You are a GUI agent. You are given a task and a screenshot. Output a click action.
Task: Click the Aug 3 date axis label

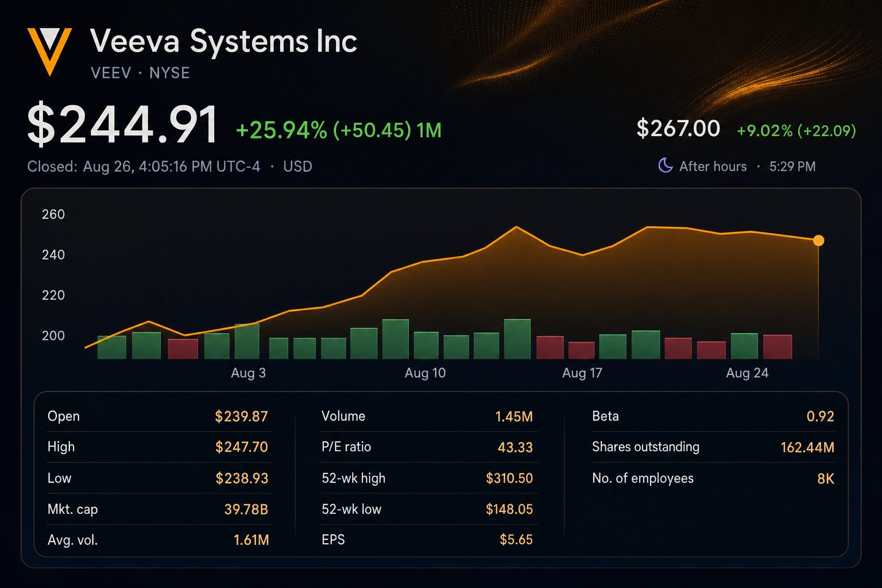(x=248, y=373)
